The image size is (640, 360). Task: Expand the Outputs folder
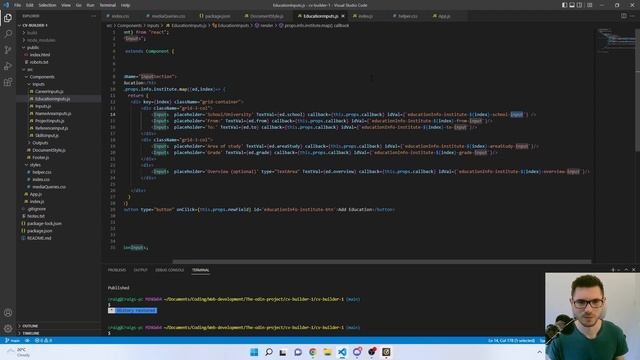pos(40,143)
